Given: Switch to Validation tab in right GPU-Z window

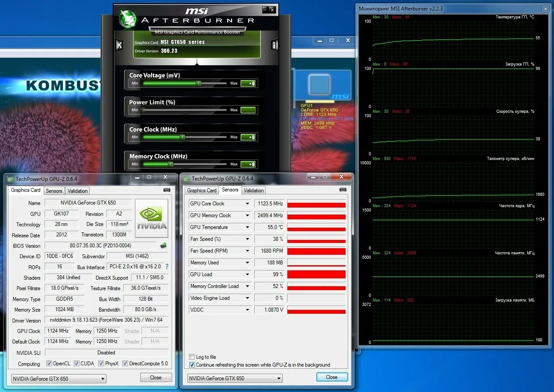Looking at the screenshot, I should coord(254,191).
